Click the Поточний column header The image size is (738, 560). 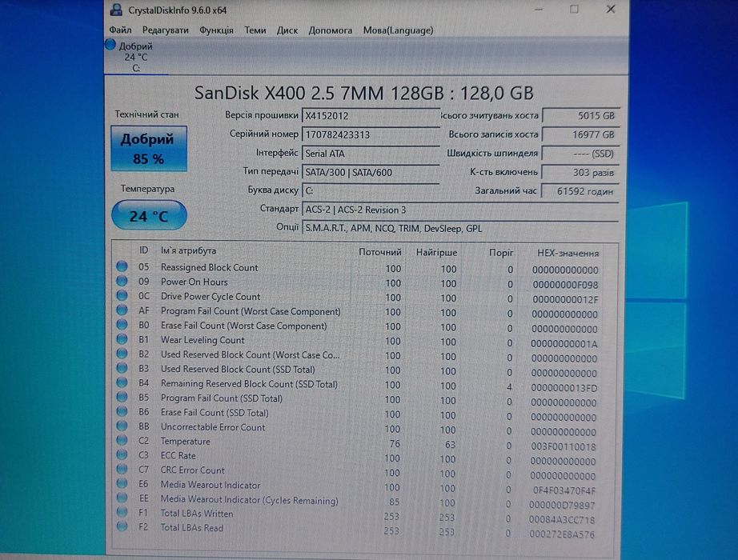pos(380,252)
